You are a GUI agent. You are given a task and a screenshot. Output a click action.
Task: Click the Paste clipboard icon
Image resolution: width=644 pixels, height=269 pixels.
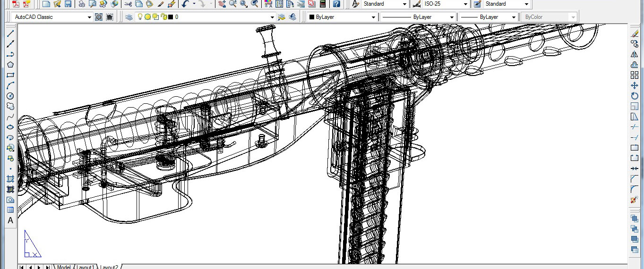pyautogui.click(x=150, y=4)
